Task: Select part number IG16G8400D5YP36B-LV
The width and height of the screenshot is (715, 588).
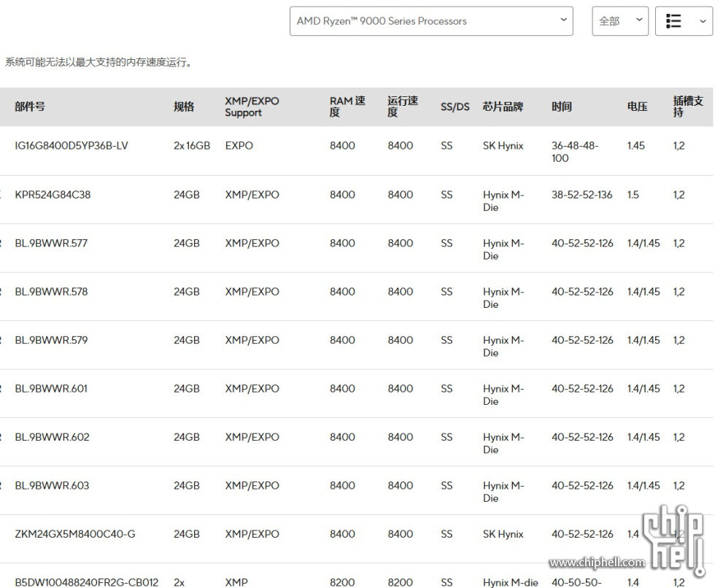Action: coord(71,146)
